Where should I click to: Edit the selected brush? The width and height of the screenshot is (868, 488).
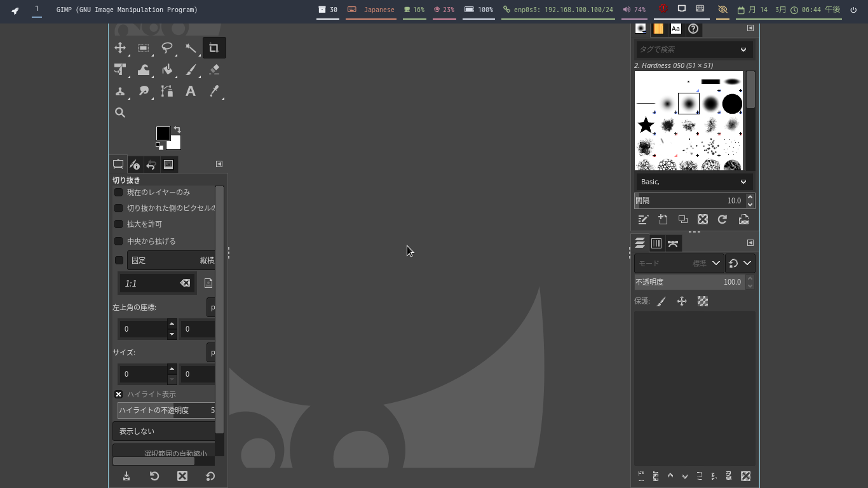click(x=643, y=219)
